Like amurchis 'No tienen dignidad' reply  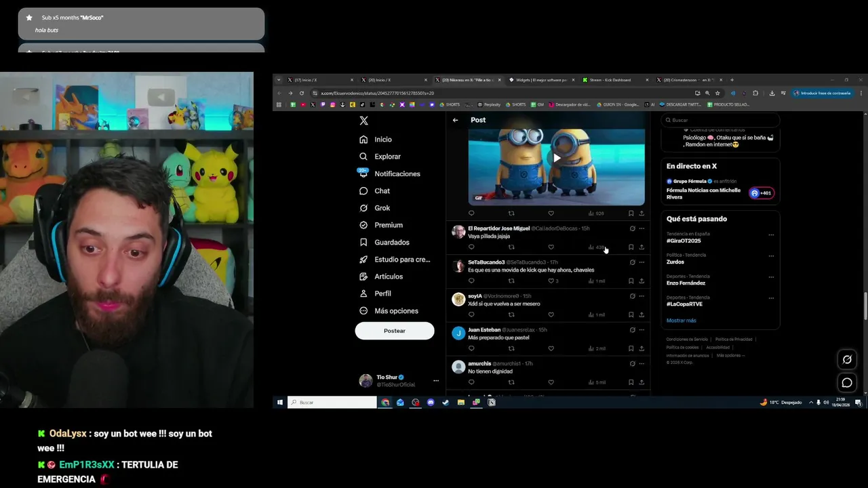(x=551, y=382)
